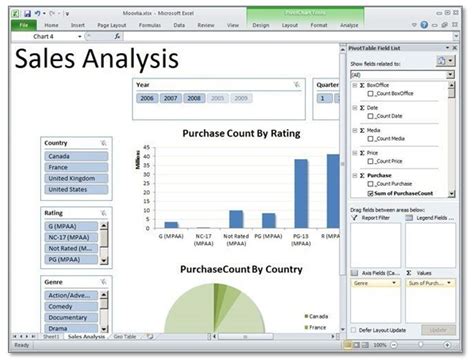Open Excel Help with the blue question mark
Screen dimensions: 474x362
(424, 25)
